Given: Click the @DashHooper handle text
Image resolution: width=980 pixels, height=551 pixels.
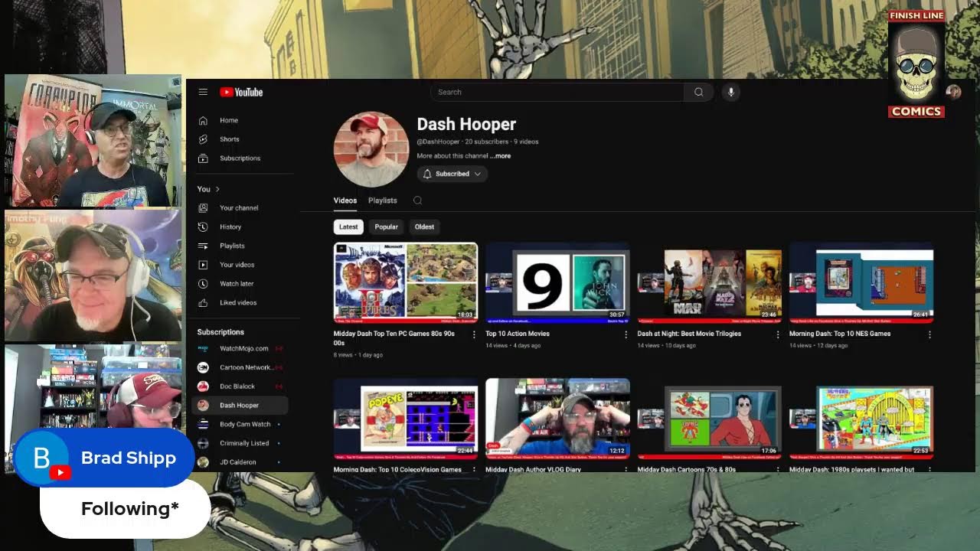Looking at the screenshot, I should [438, 142].
